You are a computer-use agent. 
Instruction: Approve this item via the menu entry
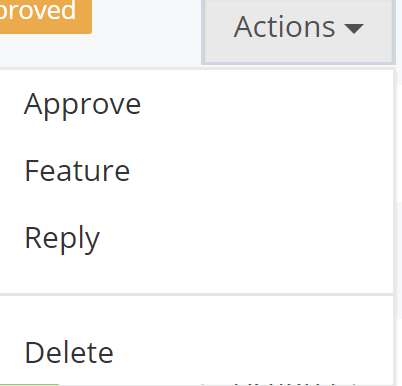point(197,104)
